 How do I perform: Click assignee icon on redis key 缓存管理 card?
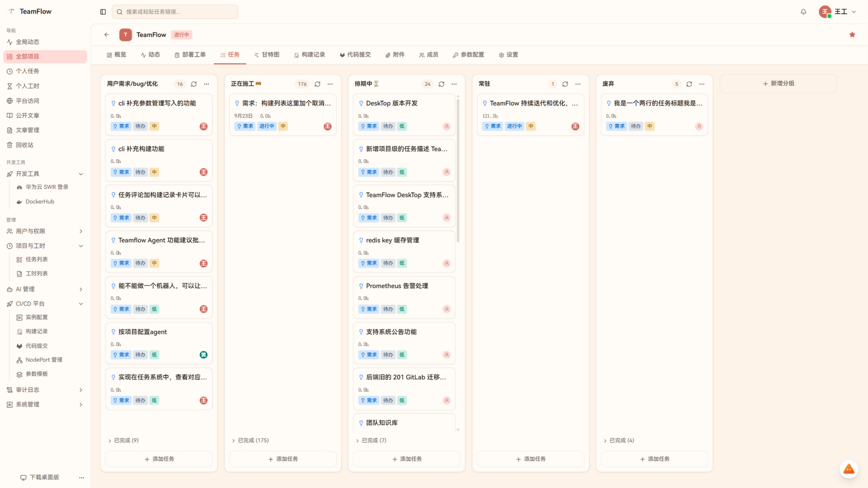coord(447,263)
